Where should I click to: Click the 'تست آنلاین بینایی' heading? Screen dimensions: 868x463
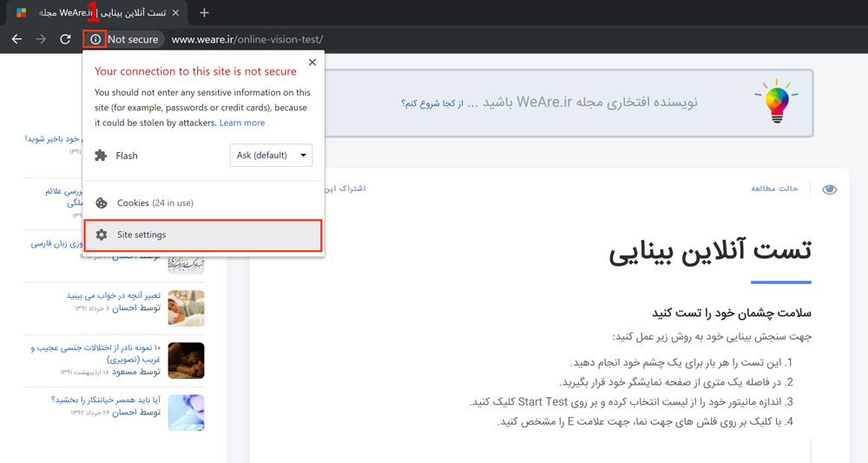tap(710, 251)
